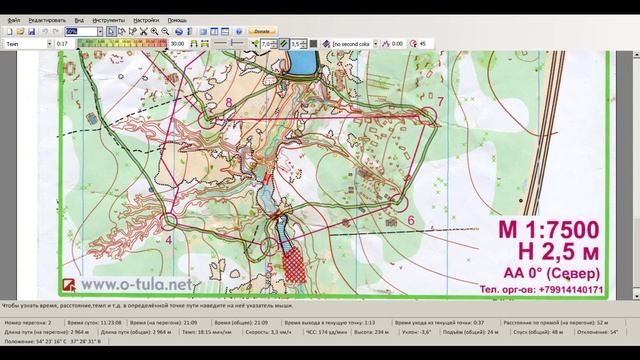
Task: Click the 0:17 minimum pace field
Action: coord(65,44)
